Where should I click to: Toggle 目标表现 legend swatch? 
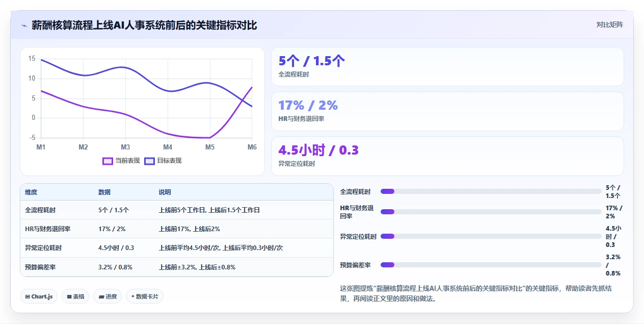tap(149, 161)
